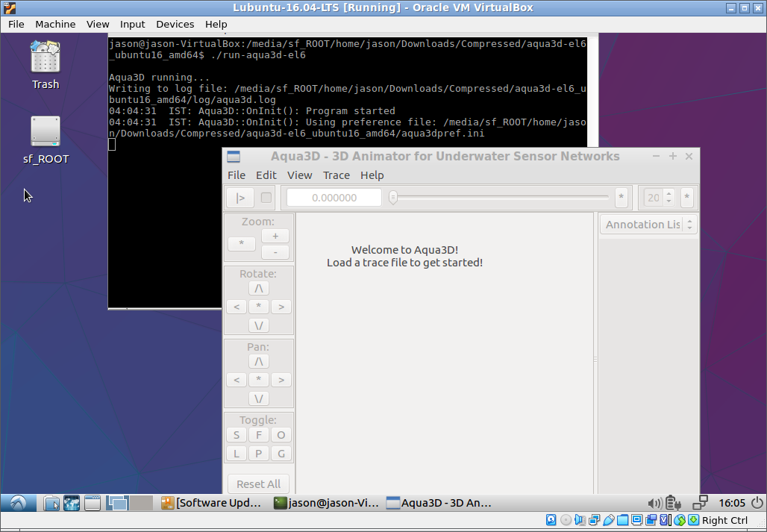Click the zoom in + button
767x532 pixels.
[275, 236]
